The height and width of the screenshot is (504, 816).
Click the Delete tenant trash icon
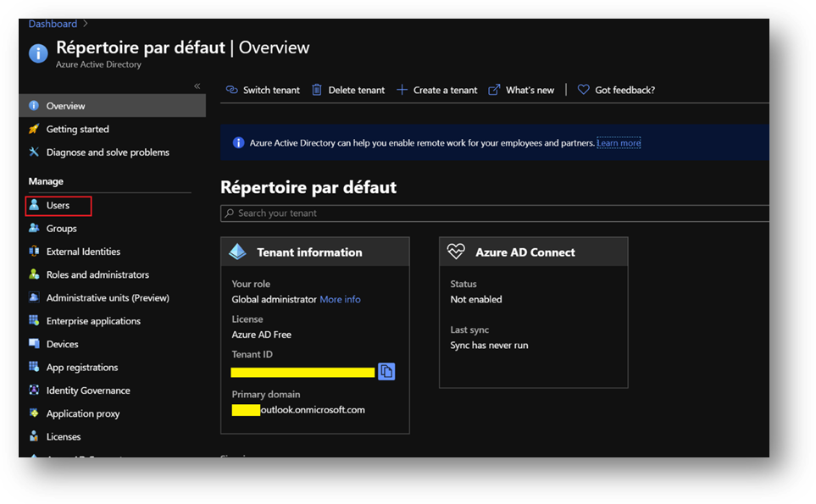tap(317, 90)
